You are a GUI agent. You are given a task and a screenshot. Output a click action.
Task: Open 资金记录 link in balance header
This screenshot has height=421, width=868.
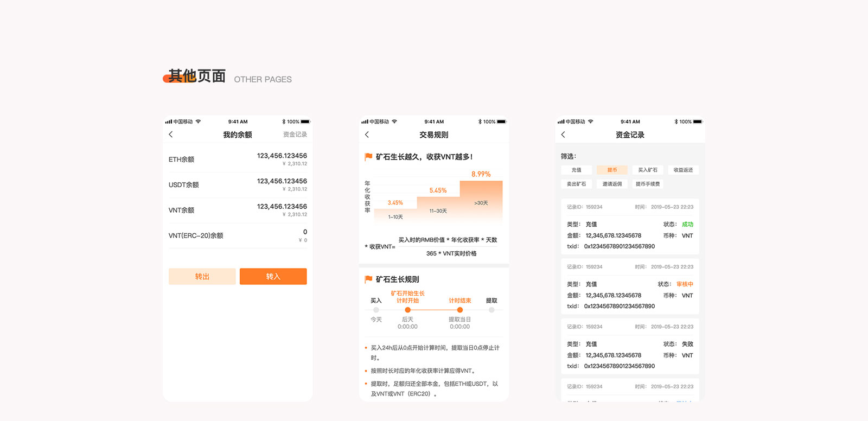(295, 135)
